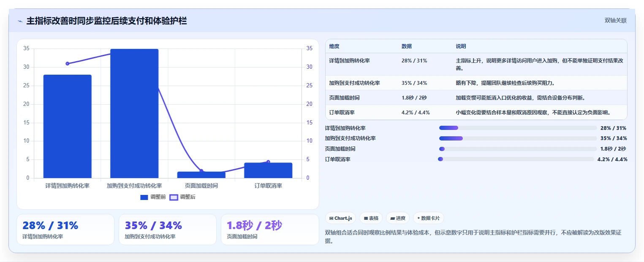The image size is (644, 262).
Task: Click the x-axis label 页面加载时间
Action: (201, 186)
